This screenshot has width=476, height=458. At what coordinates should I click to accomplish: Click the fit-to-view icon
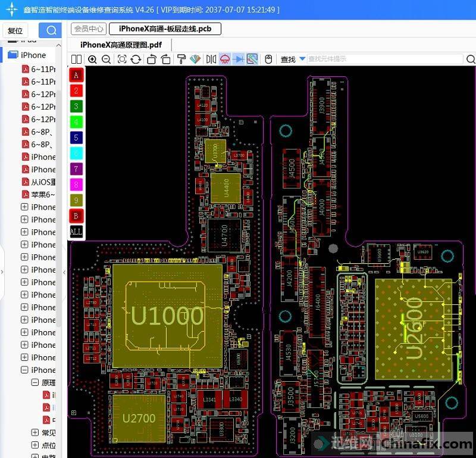pos(122,59)
